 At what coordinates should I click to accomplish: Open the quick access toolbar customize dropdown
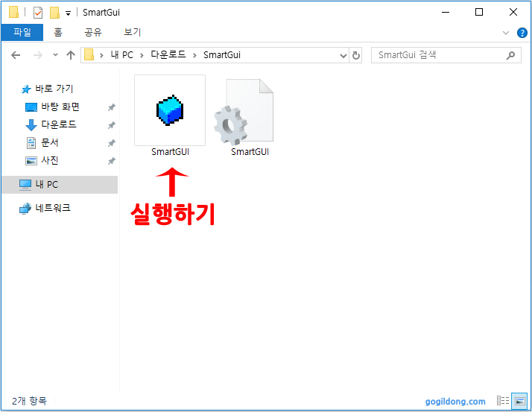(69, 13)
